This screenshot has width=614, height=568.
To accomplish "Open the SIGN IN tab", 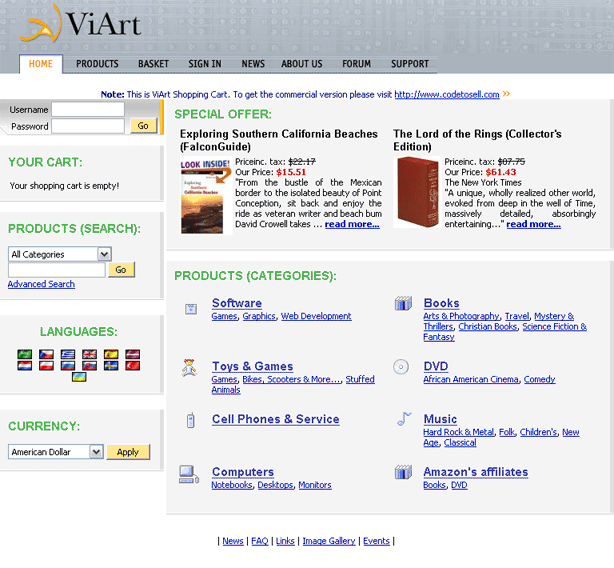I will (205, 64).
